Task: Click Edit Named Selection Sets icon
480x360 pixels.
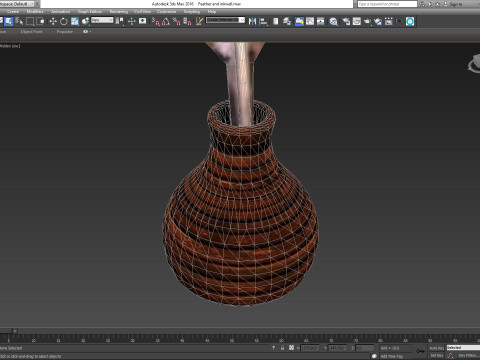Action: (x=199, y=21)
